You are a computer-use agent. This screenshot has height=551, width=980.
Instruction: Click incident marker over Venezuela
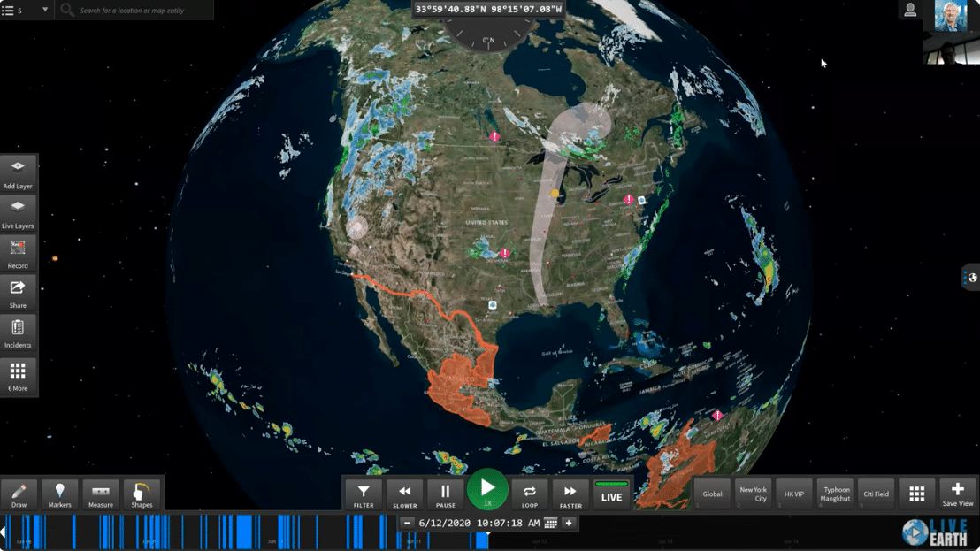[x=717, y=416]
